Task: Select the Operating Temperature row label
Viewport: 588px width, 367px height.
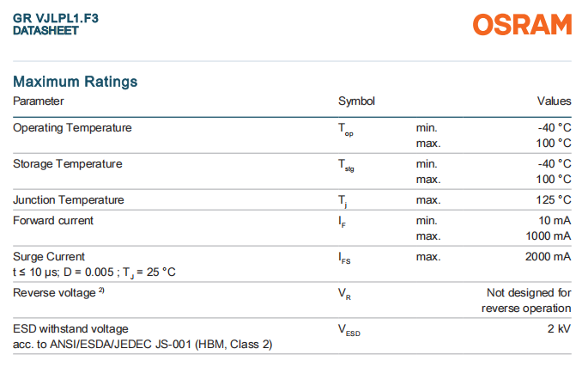Action: point(72,128)
